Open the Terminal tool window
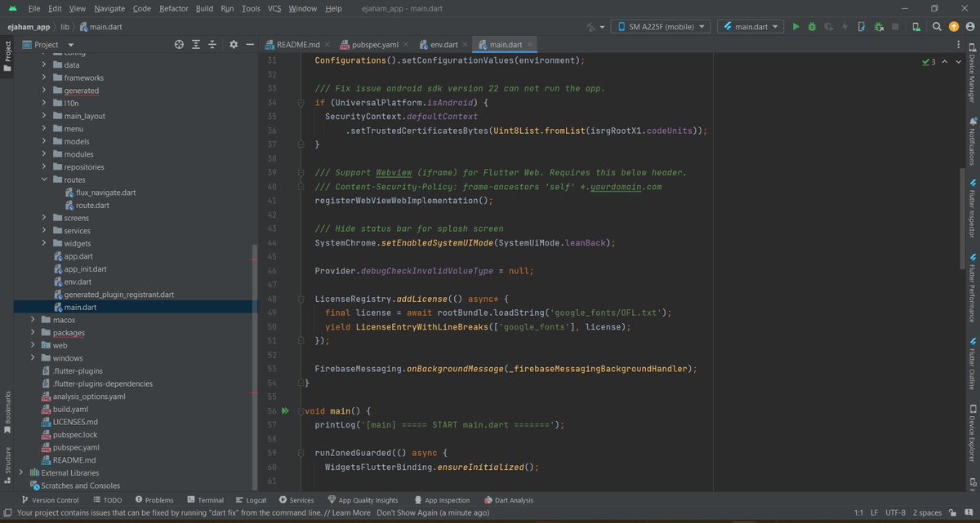Viewport: 980px width, 523px height. (204, 500)
